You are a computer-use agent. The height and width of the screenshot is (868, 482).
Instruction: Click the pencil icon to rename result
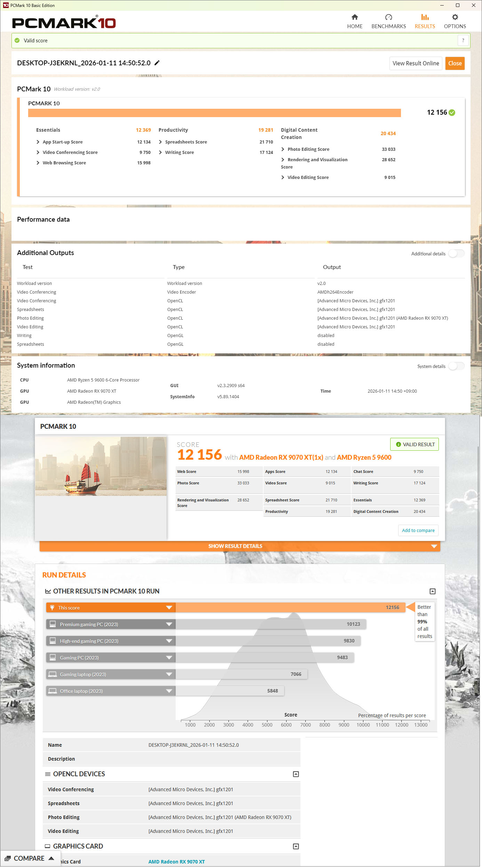pos(157,63)
